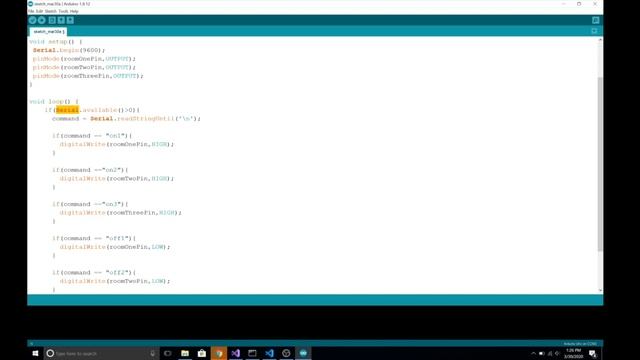Click the if(command == "off1") line

(94, 238)
